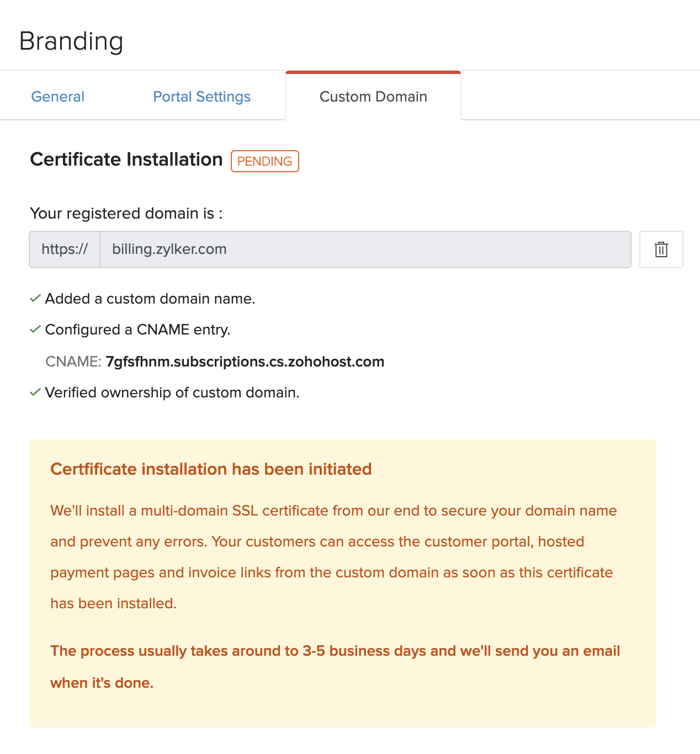Click the PENDING status badge
Screen dimensions: 700x754
click(264, 161)
